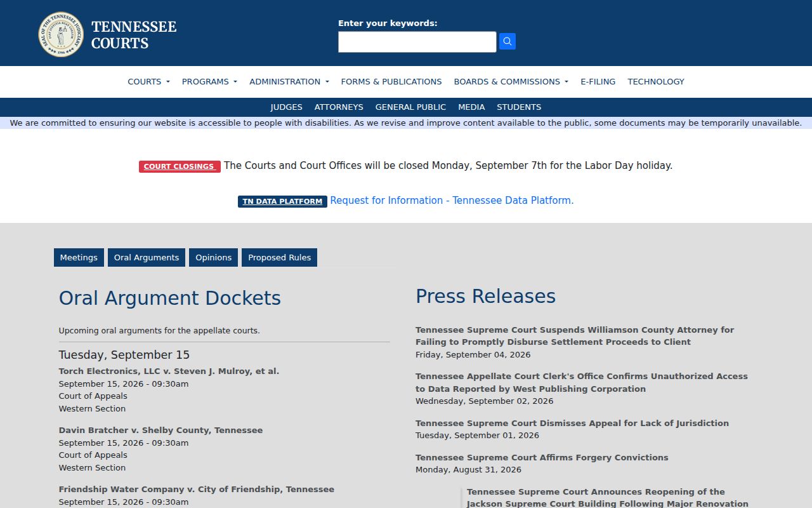The width and height of the screenshot is (812, 508).
Task: Open the Technology menu item
Action: click(656, 81)
